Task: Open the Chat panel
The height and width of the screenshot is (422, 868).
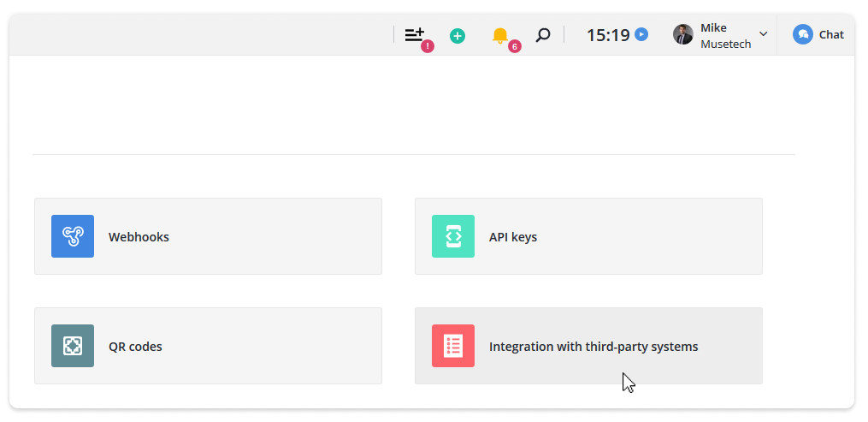Action: click(818, 34)
